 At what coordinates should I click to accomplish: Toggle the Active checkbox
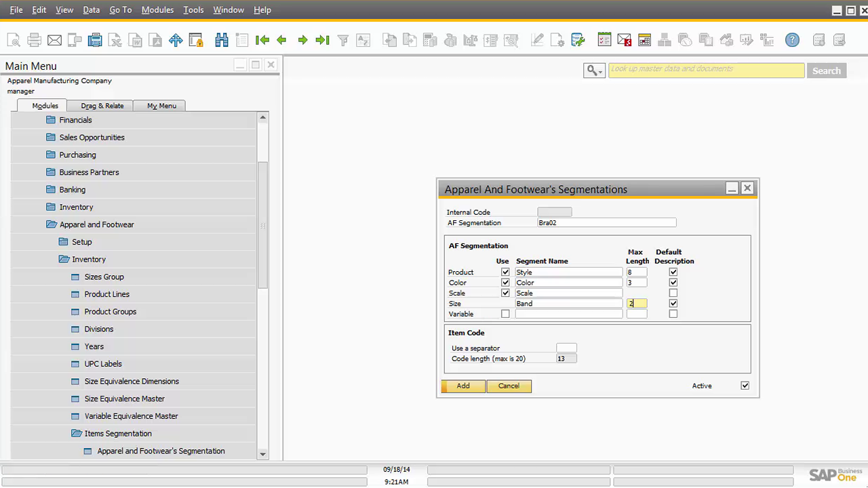click(x=745, y=386)
